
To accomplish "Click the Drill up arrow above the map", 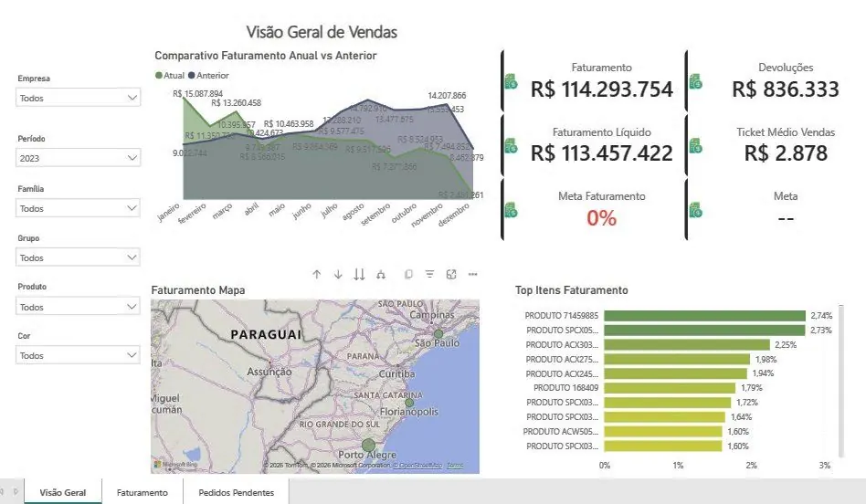I will (x=316, y=274).
